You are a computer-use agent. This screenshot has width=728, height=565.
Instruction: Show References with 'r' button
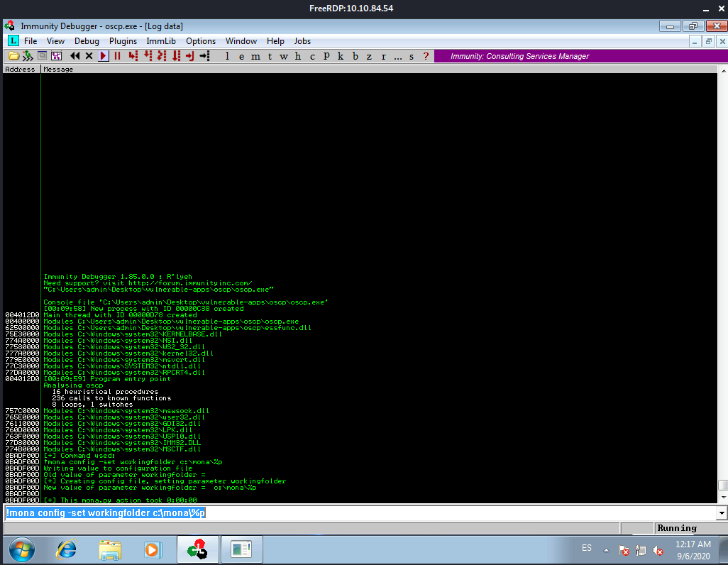click(383, 56)
